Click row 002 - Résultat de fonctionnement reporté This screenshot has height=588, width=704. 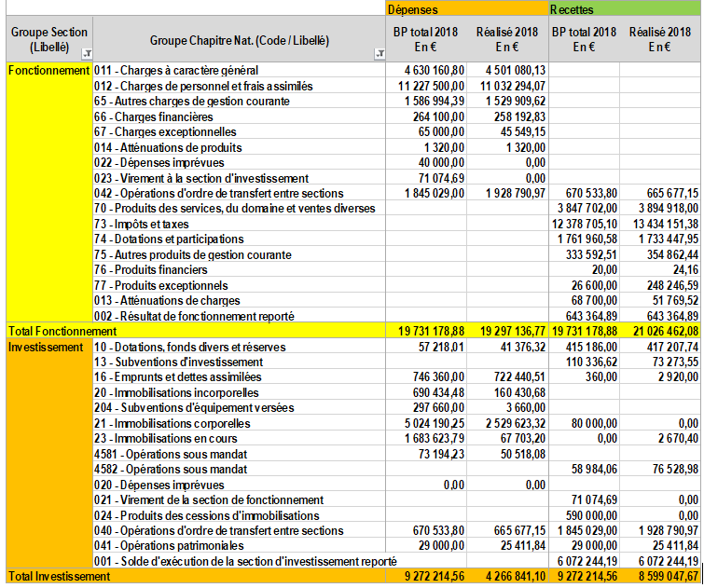[x=194, y=316]
